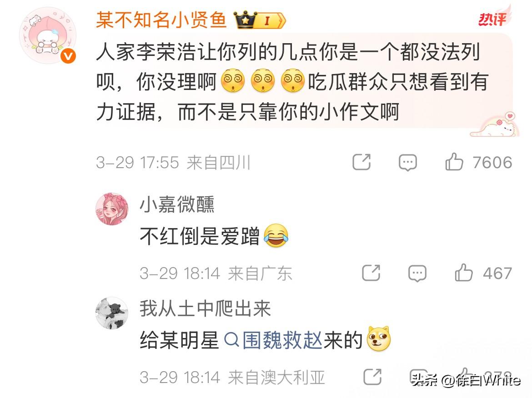This screenshot has width=532, height=398.
Task: Open the grayscale avatar of 我从土中爬出来
Action: [x=112, y=313]
